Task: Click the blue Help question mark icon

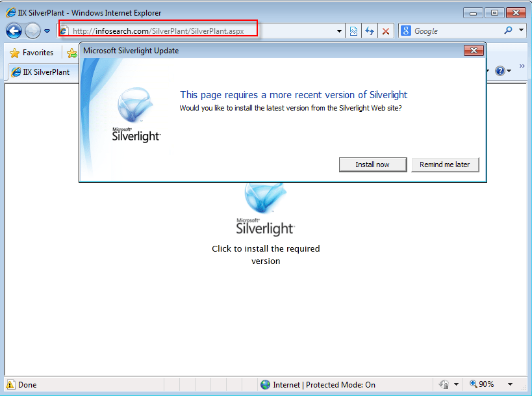Action: 500,71
